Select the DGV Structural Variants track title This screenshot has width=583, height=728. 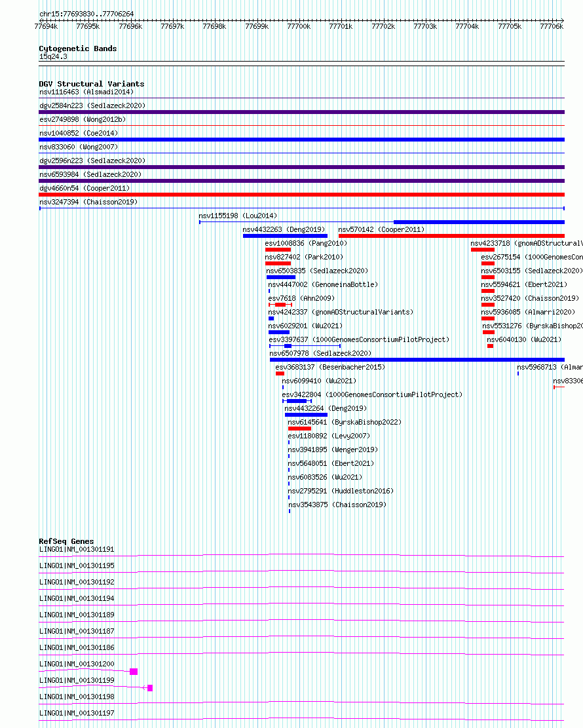coord(92,84)
